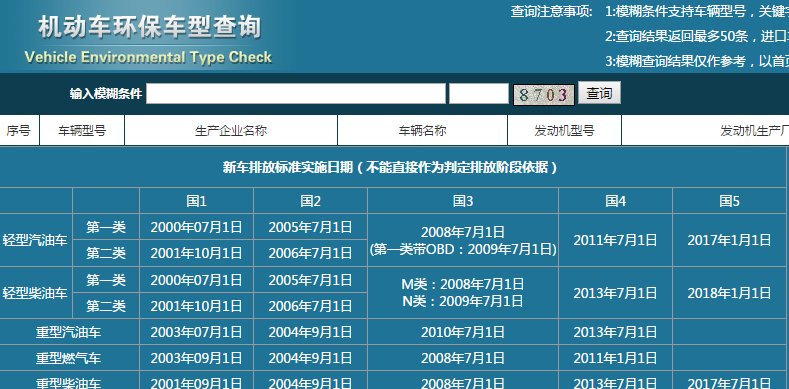
Task: Click 国2 date 2004年9月1日 for 重型汽油车
Action: coord(310,332)
